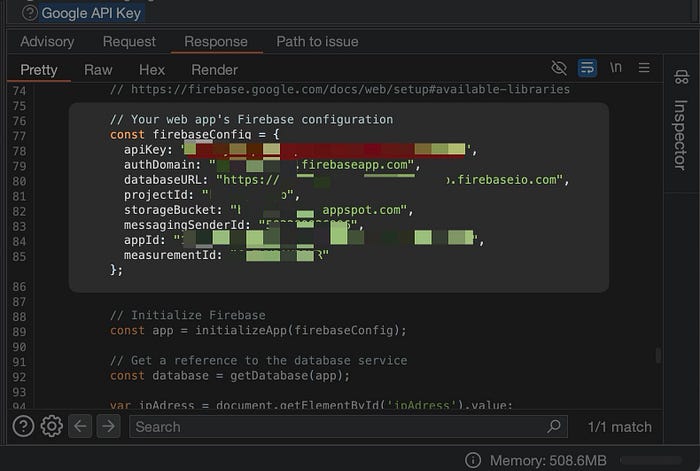The width and height of the screenshot is (700, 471).
Task: Toggle show non-printable \n characters
Action: pyautogui.click(x=616, y=67)
